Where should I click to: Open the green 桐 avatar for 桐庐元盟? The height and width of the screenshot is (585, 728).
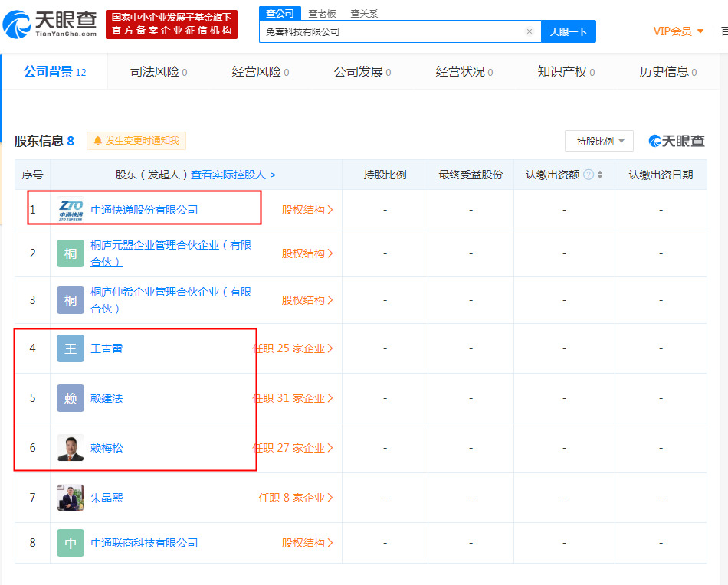tap(70, 253)
